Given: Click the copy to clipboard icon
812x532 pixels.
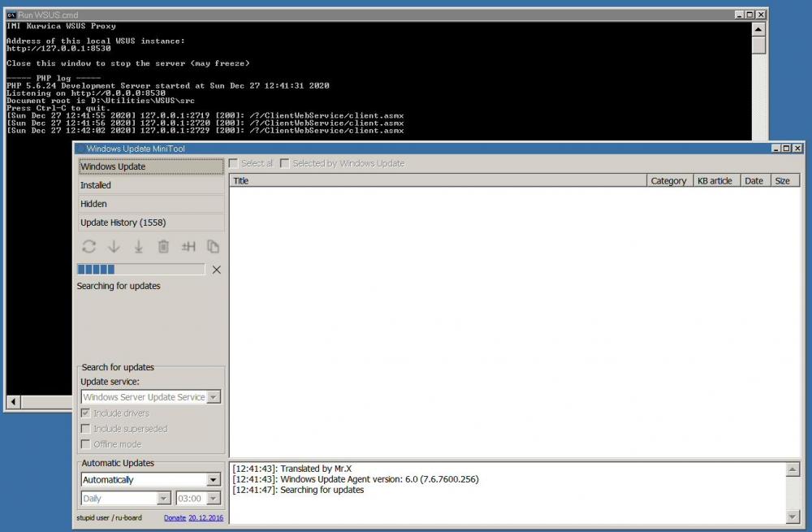Looking at the screenshot, I should click(213, 247).
